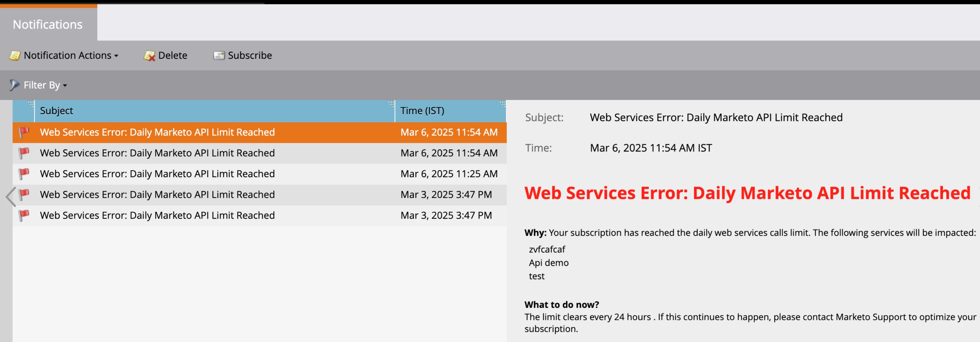
Task: Expand the Filter By dropdown
Action: [x=45, y=85]
